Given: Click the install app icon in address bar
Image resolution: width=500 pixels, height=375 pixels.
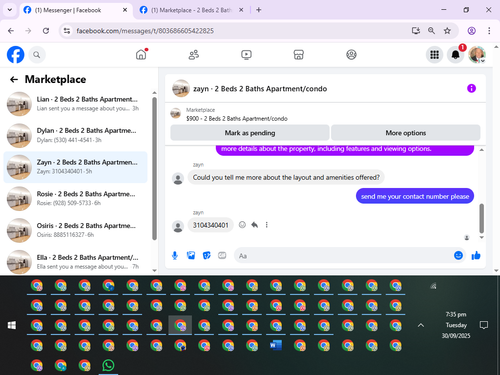Looking at the screenshot, I should (415, 31).
